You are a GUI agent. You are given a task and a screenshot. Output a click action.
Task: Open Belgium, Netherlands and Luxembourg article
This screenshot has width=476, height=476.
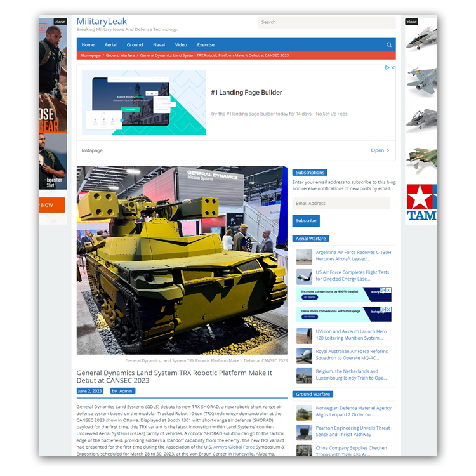[x=351, y=374]
